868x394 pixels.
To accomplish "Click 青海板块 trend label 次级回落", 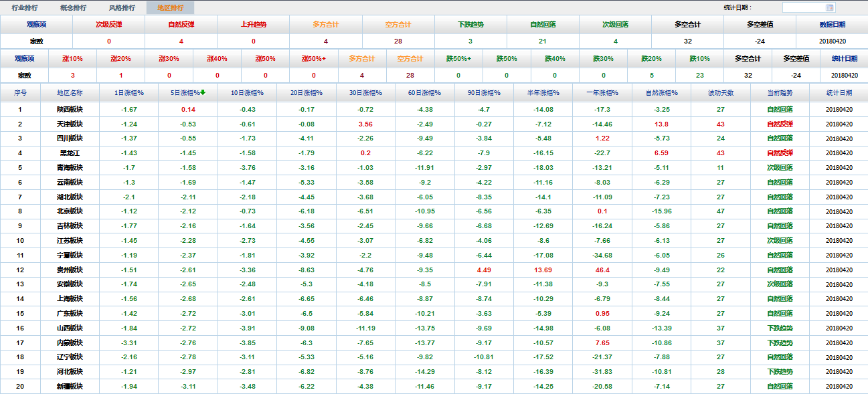I will pyautogui.click(x=780, y=168).
